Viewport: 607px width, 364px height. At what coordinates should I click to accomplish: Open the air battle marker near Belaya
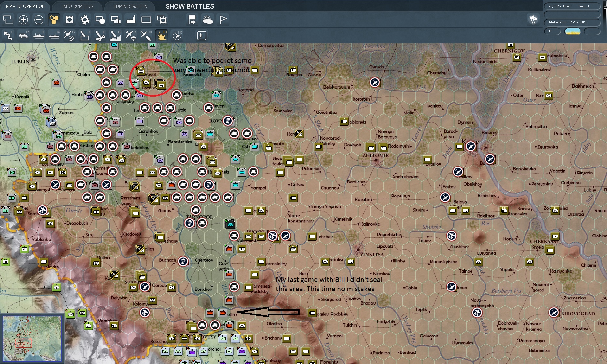click(445, 197)
